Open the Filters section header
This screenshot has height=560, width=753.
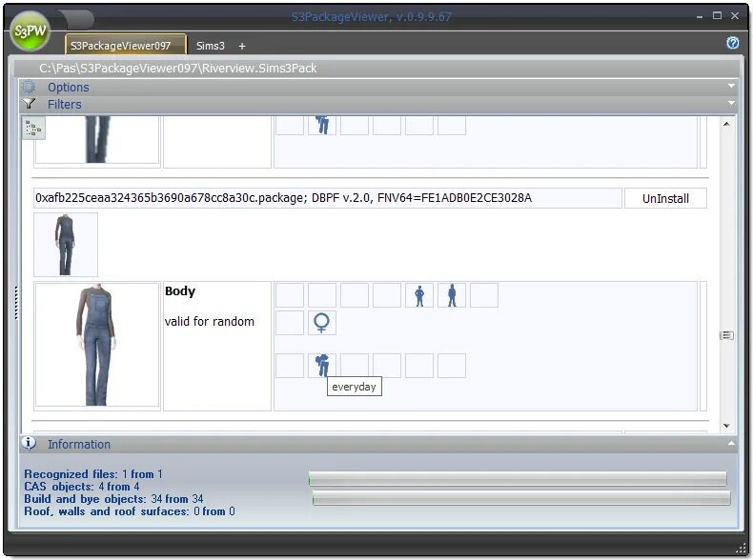(x=378, y=104)
